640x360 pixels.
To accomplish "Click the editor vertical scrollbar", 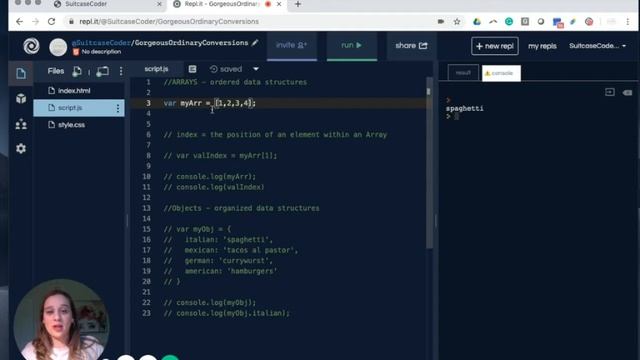I will click(429, 163).
